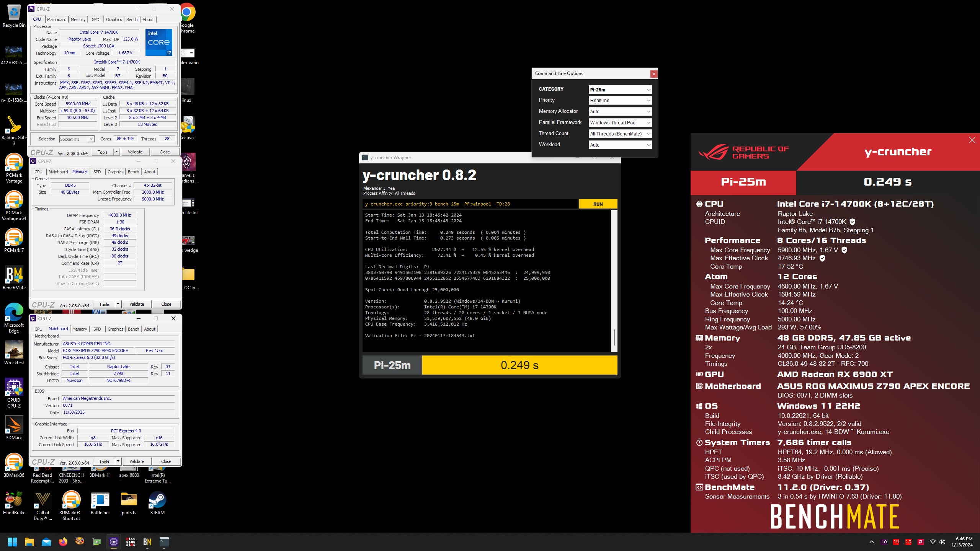Close the BenchMate y-cruncher result panel
Viewport: 980px width, 551px height.
pos(972,140)
